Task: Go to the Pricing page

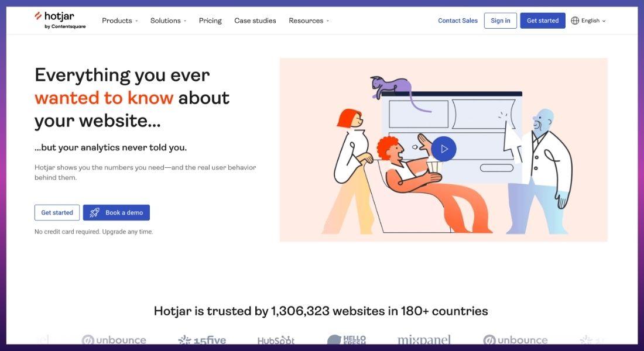Action: [210, 20]
